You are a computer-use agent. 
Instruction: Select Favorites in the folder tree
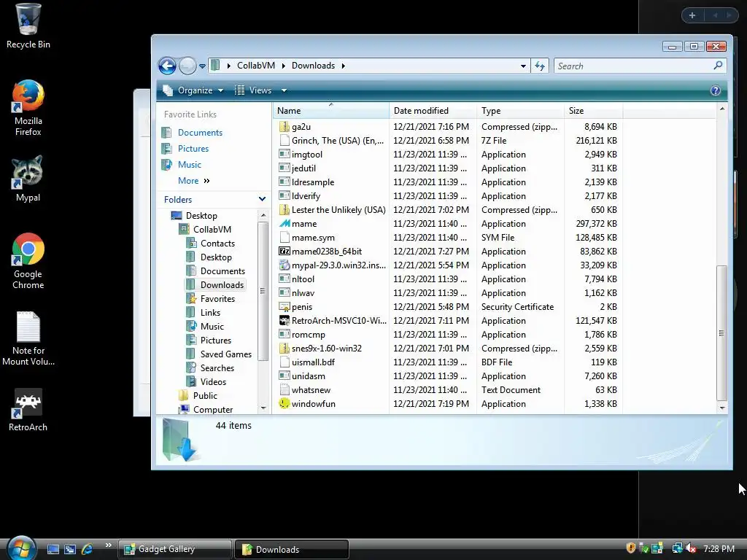[x=217, y=298]
